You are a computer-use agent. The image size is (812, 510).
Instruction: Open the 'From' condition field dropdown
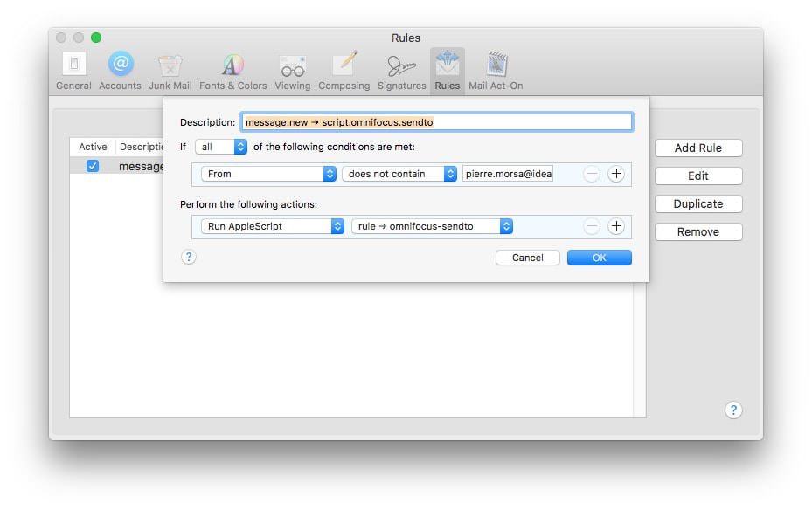pyautogui.click(x=268, y=174)
